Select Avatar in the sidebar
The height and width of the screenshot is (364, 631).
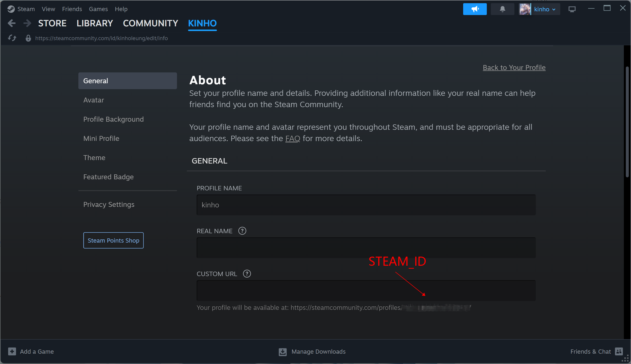click(x=94, y=100)
